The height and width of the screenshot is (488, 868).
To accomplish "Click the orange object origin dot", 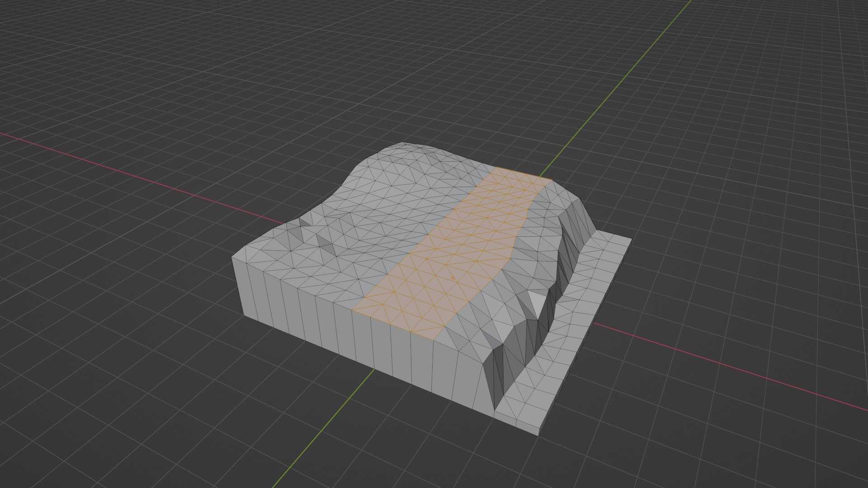I will coord(453,278).
